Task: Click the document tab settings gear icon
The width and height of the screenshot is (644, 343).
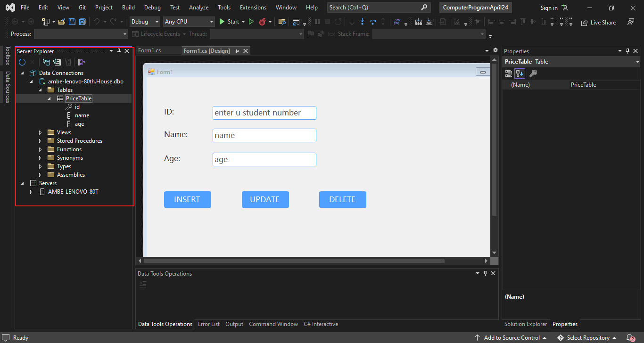Action: (495, 50)
